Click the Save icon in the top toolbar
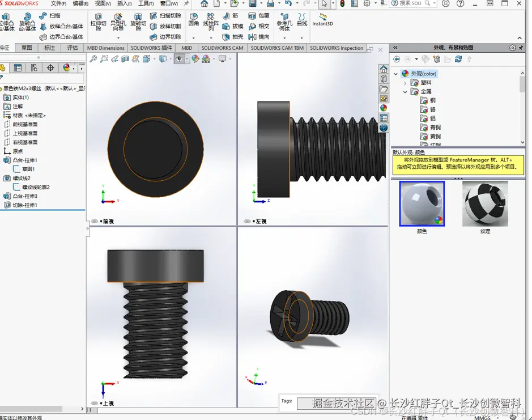532x420 pixels. (252, 4)
